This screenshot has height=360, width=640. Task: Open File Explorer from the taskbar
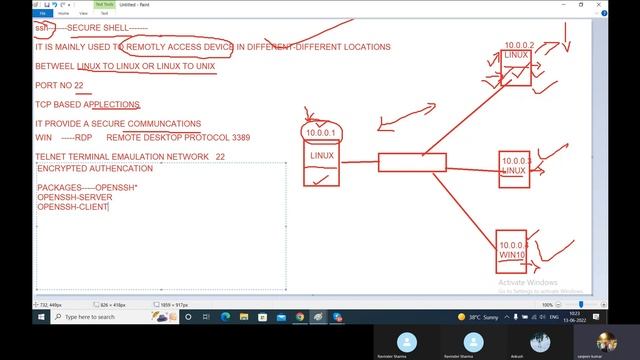pos(244,317)
